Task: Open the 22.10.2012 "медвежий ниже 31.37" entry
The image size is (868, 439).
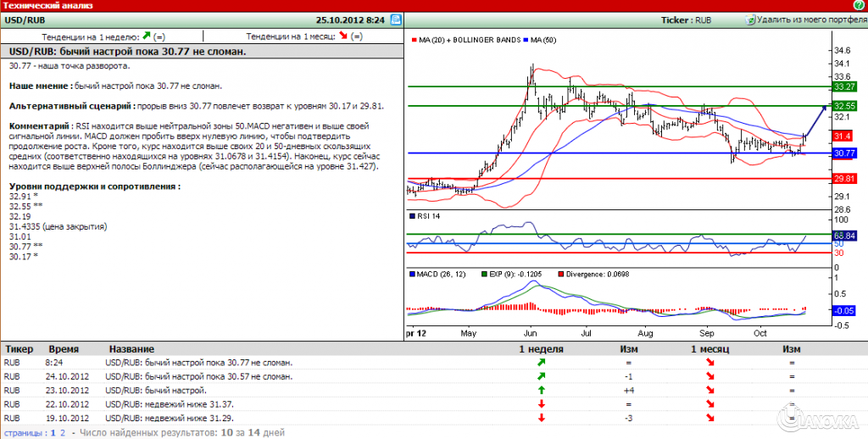Action: click(170, 403)
